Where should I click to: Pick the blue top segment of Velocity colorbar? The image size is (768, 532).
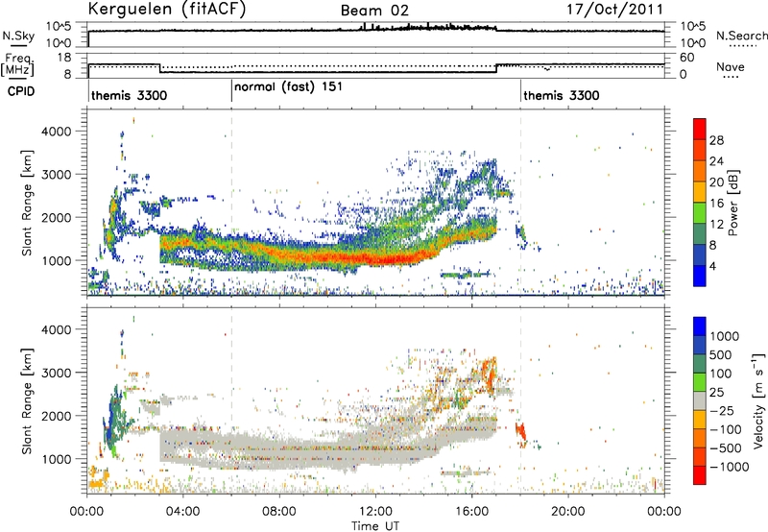pyautogui.click(x=700, y=326)
